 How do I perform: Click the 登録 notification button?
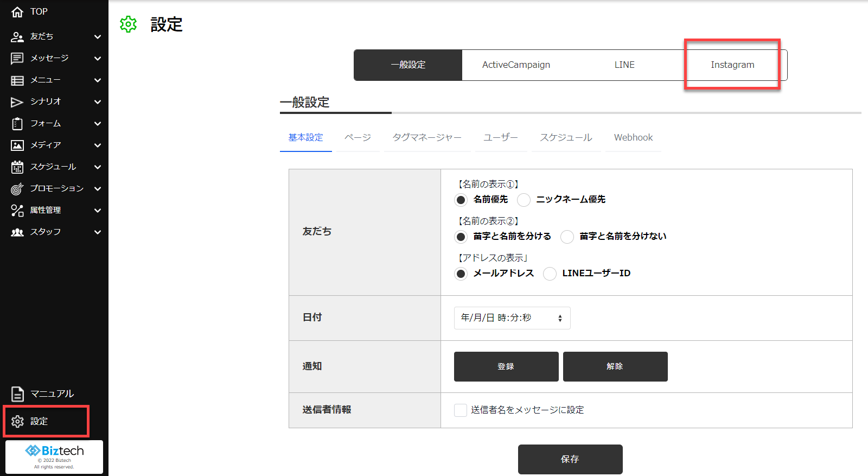(x=506, y=367)
